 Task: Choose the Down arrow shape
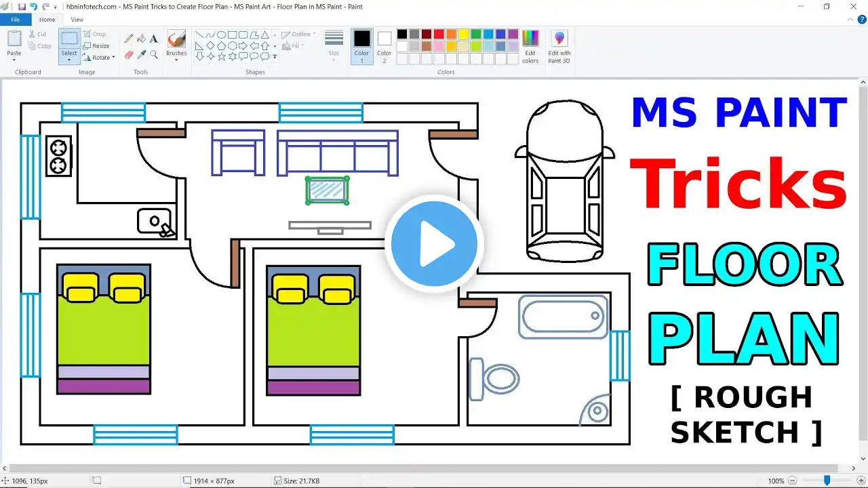(199, 56)
